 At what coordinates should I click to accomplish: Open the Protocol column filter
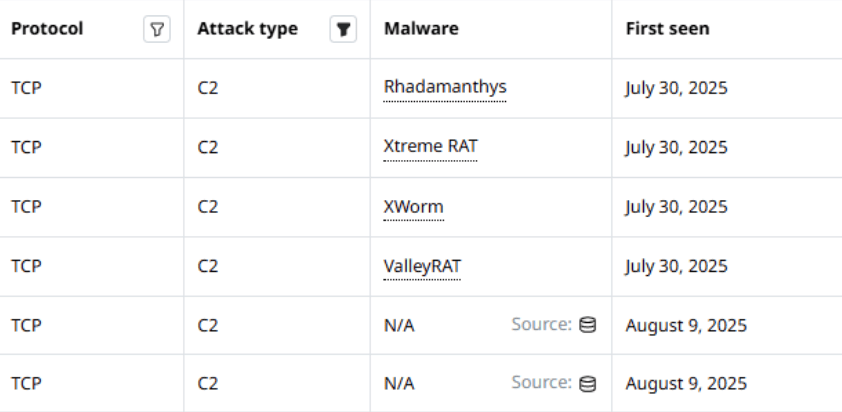point(155,30)
